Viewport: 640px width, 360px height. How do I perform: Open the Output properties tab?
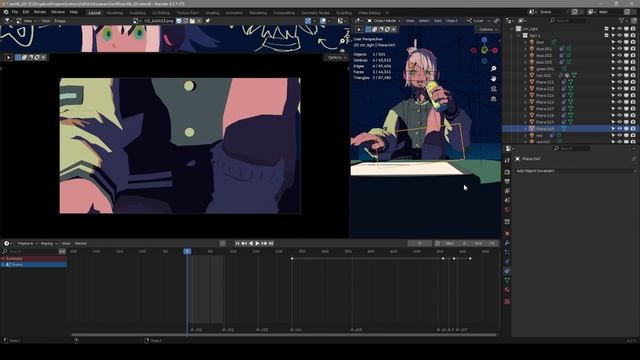pos(507,181)
